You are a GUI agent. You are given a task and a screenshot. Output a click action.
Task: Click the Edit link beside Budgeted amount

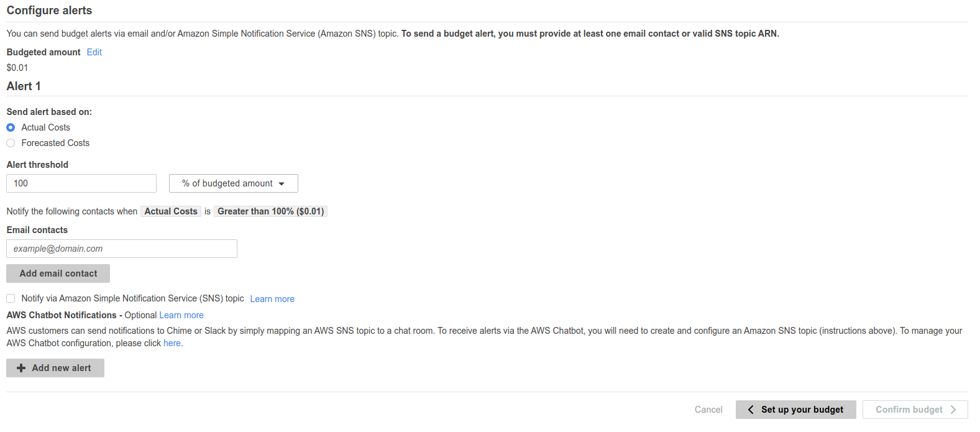click(x=94, y=52)
